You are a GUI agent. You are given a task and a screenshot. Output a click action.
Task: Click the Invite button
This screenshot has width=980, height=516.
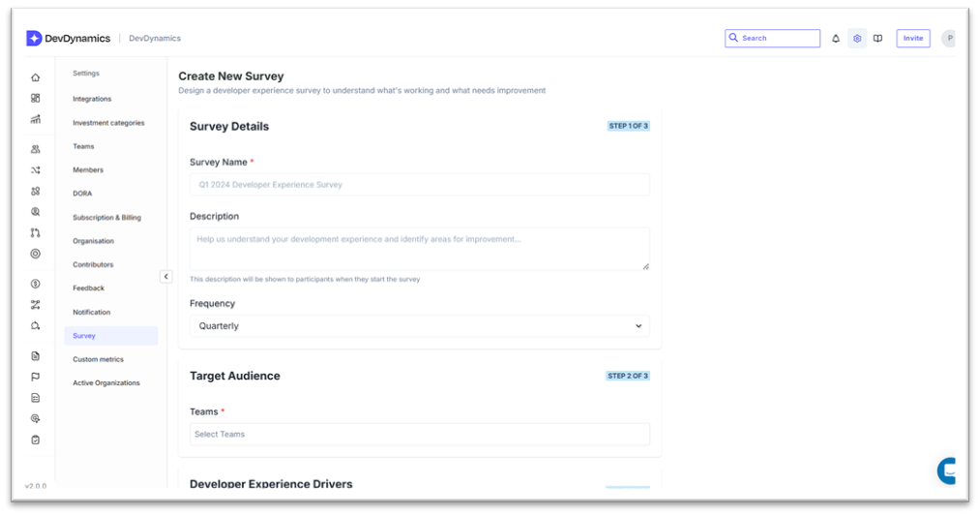point(913,39)
